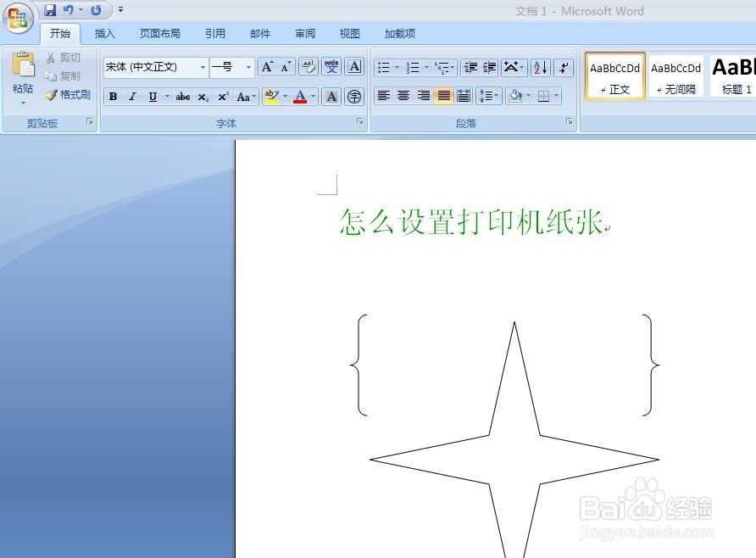The width and height of the screenshot is (756, 558).
Task: Apply strikethrough to text
Action: (182, 96)
